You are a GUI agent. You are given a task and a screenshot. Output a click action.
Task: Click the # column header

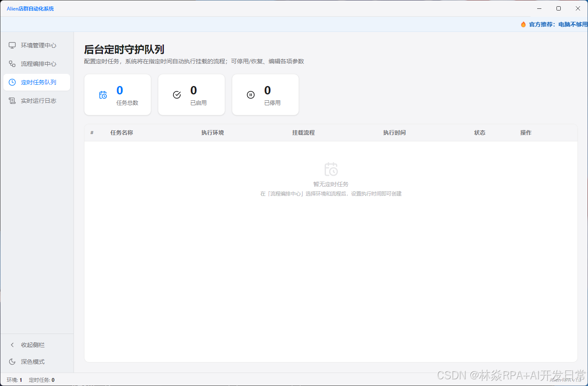92,133
